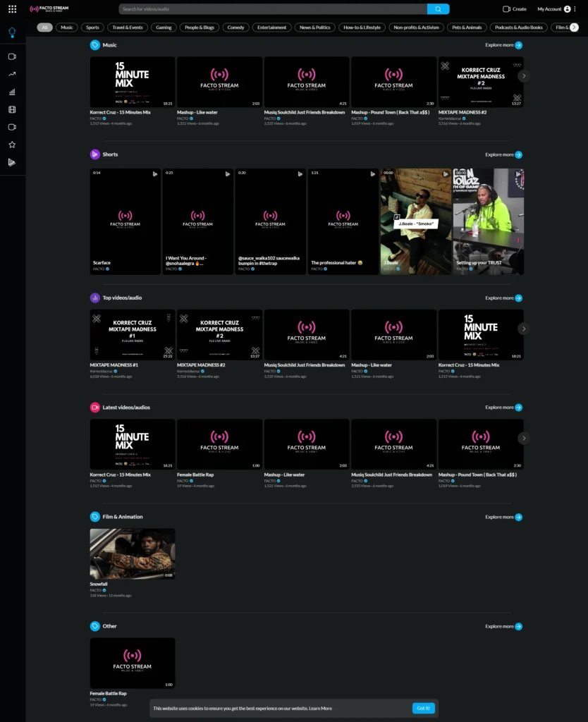Show next Music videos with carousel arrow

point(524,76)
